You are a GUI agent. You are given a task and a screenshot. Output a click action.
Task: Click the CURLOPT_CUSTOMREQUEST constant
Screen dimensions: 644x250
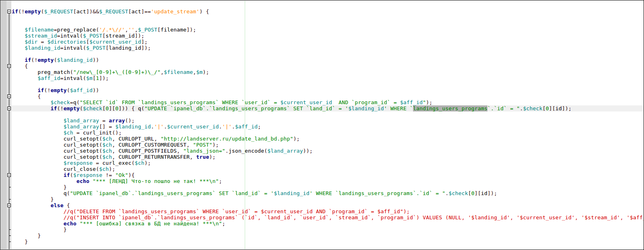(153, 145)
